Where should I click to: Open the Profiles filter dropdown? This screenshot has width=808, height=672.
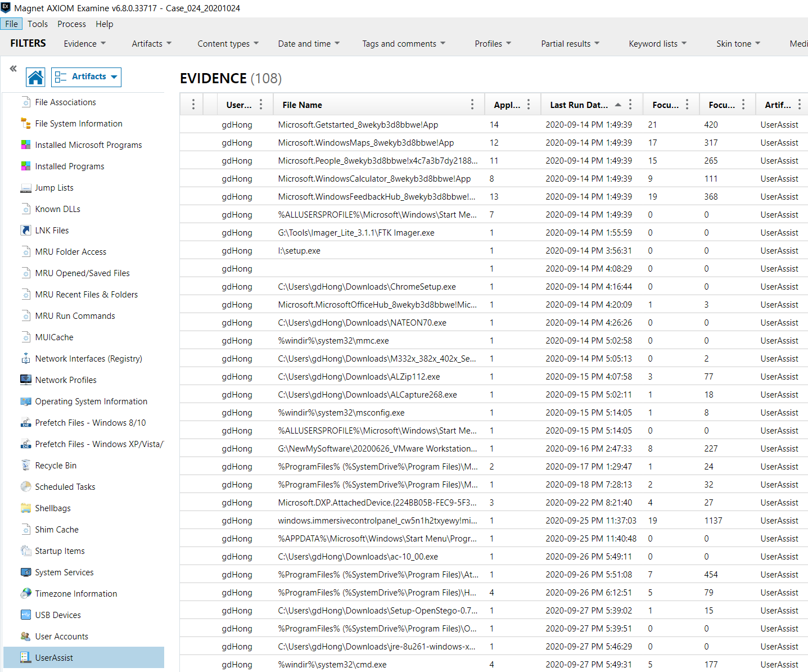click(x=493, y=44)
